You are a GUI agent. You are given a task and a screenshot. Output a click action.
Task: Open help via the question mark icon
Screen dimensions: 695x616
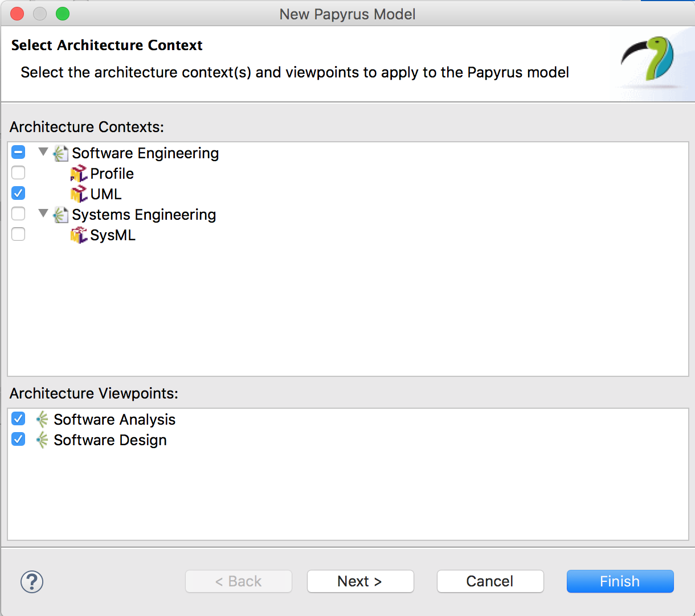[x=32, y=582]
